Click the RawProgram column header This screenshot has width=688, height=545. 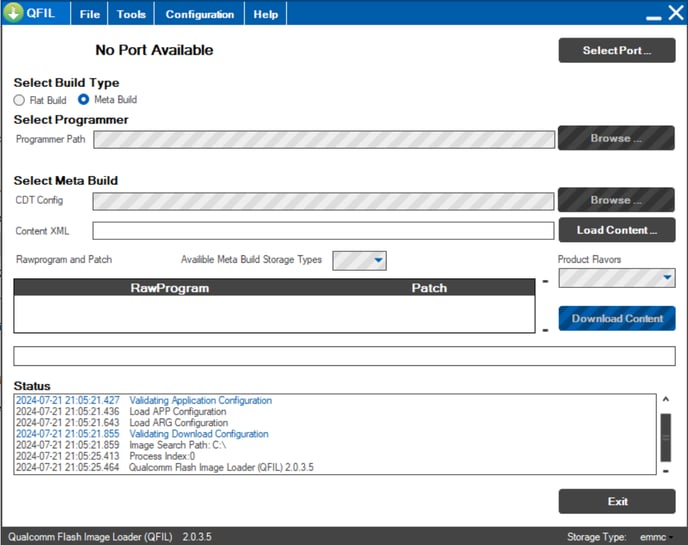click(170, 288)
